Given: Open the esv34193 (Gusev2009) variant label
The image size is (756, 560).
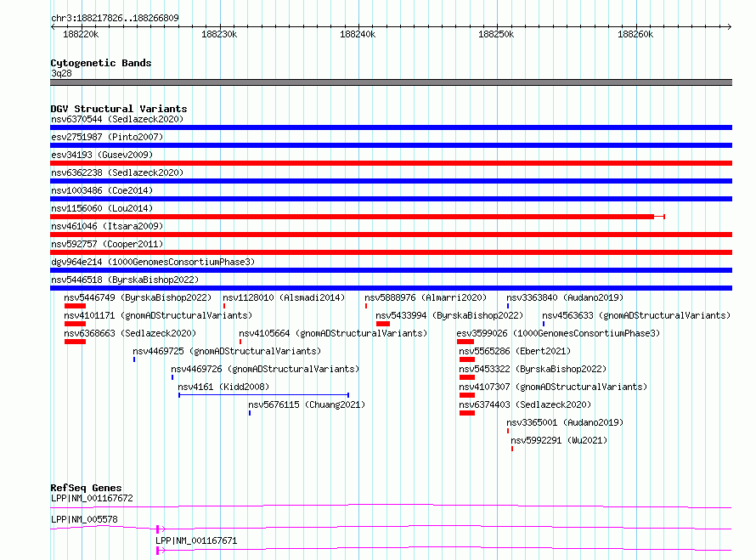Looking at the screenshot, I should (102, 155).
